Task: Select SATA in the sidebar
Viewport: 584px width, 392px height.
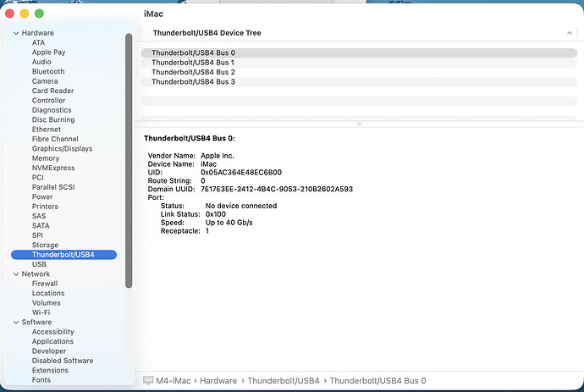Action: [x=41, y=226]
